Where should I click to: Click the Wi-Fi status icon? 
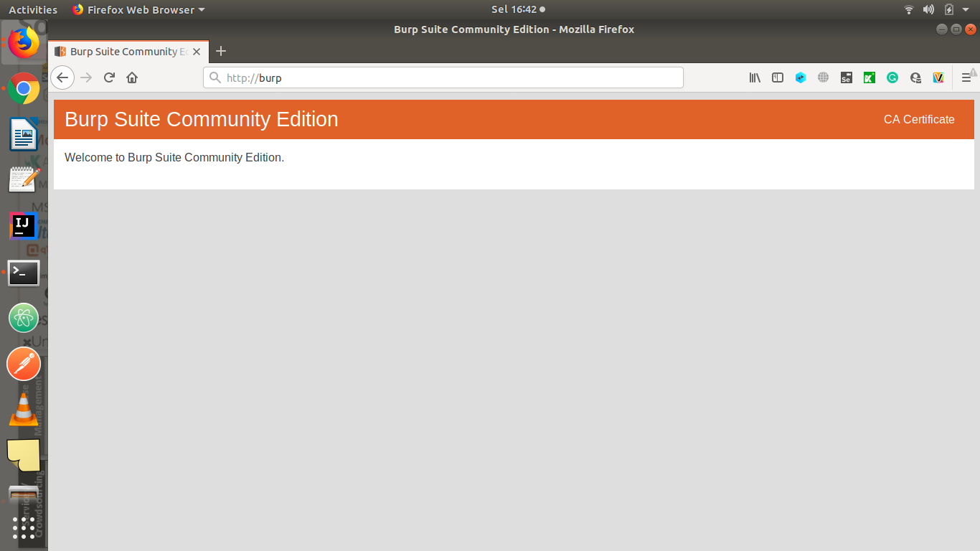[x=909, y=9]
